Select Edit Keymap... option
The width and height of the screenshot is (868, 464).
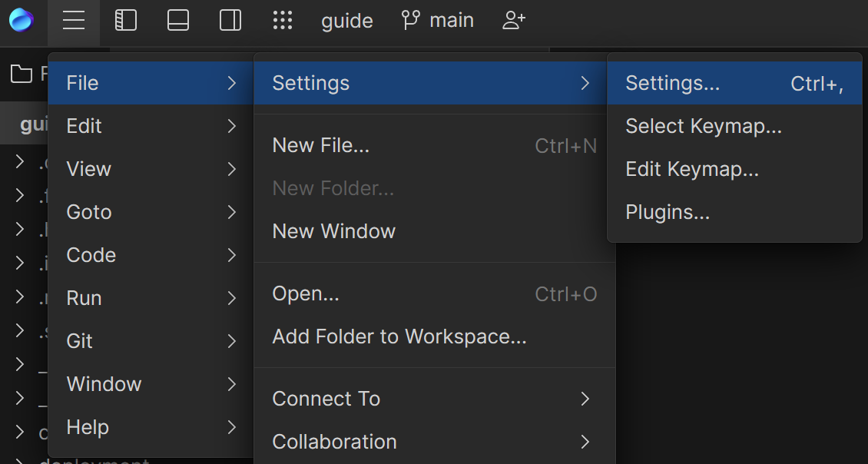click(692, 169)
